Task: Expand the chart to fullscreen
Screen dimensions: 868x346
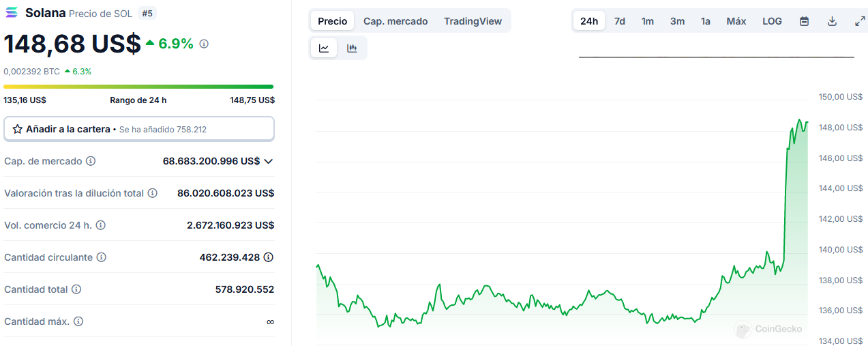Action: tap(860, 21)
